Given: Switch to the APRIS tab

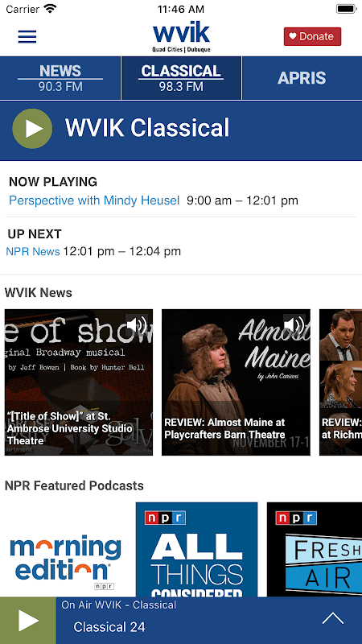Looking at the screenshot, I should coord(302,78).
